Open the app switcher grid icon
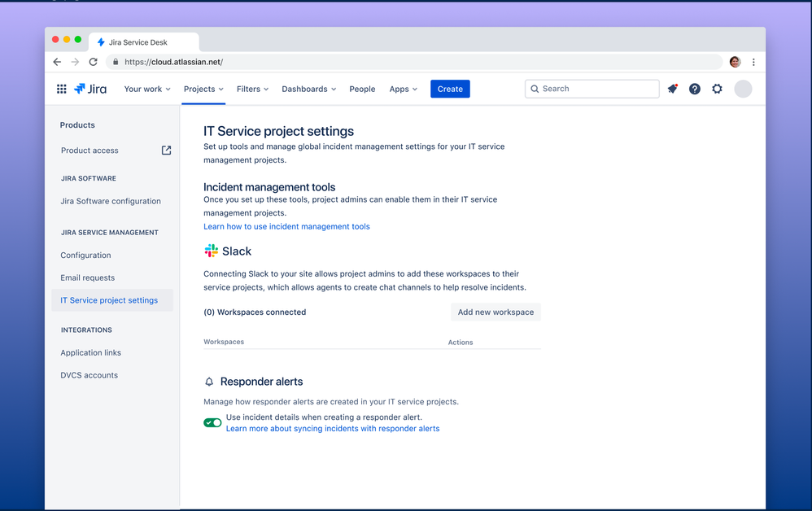 (62, 89)
